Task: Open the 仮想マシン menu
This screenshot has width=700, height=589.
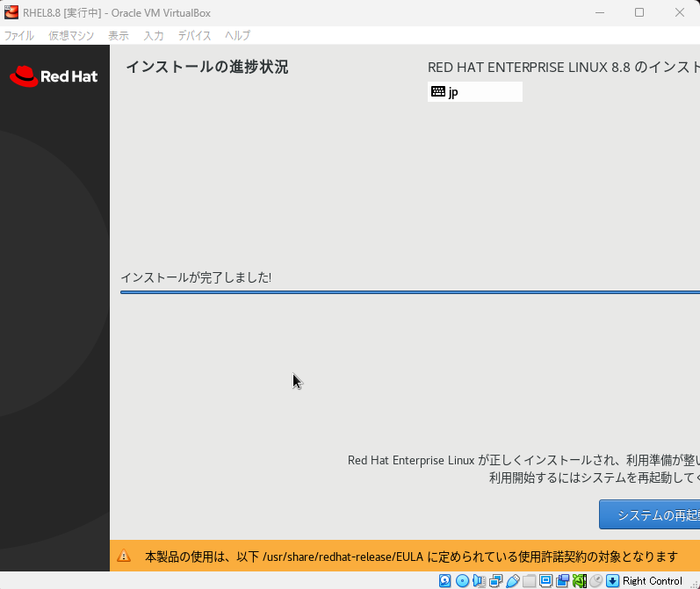Action: coord(71,36)
